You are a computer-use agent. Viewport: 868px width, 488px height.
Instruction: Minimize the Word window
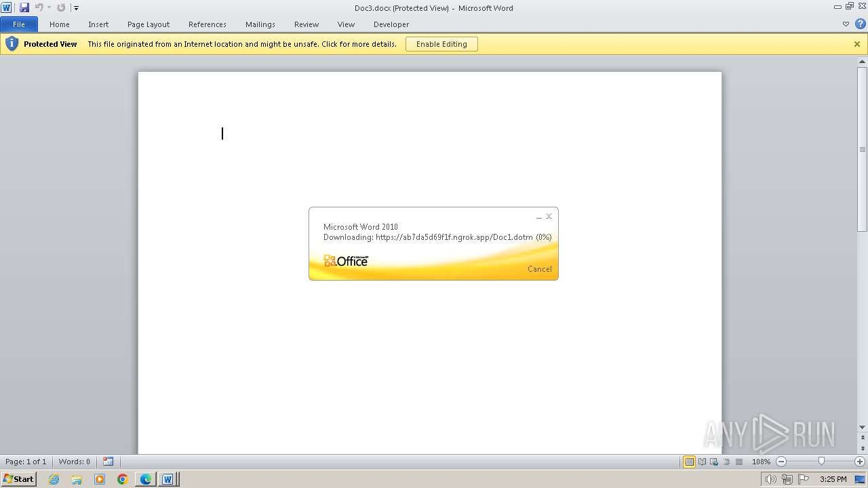tap(838, 6)
